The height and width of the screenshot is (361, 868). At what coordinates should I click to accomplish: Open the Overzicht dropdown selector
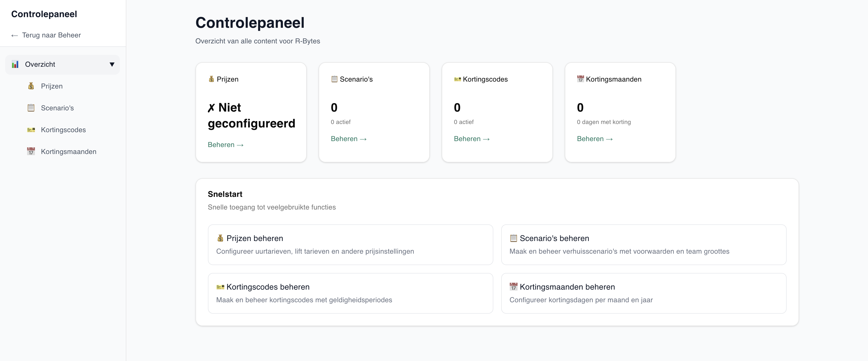click(62, 64)
